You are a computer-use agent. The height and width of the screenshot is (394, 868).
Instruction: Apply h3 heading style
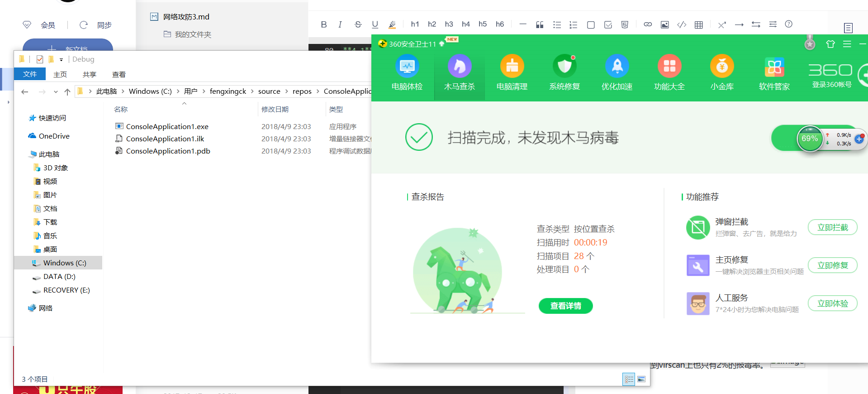[x=449, y=24]
